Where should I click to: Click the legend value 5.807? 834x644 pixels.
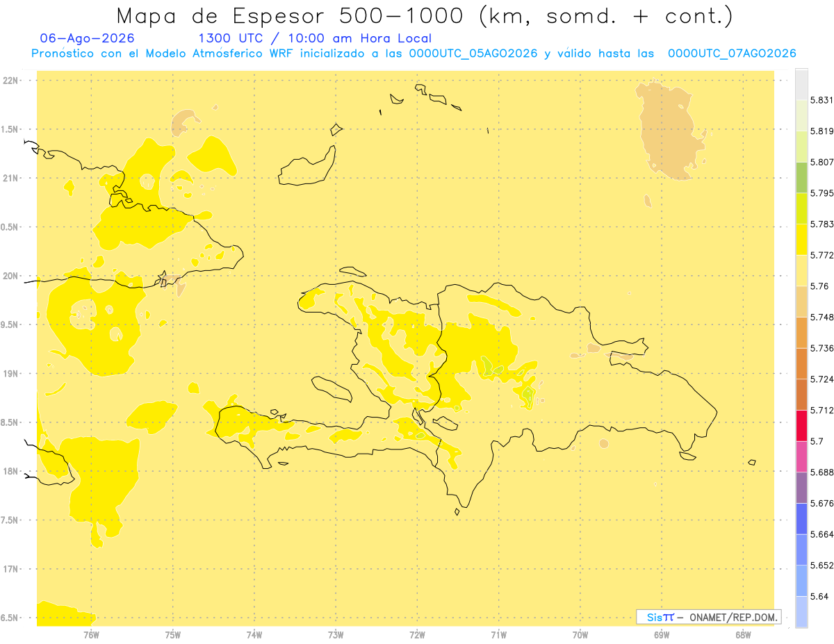coord(821,162)
